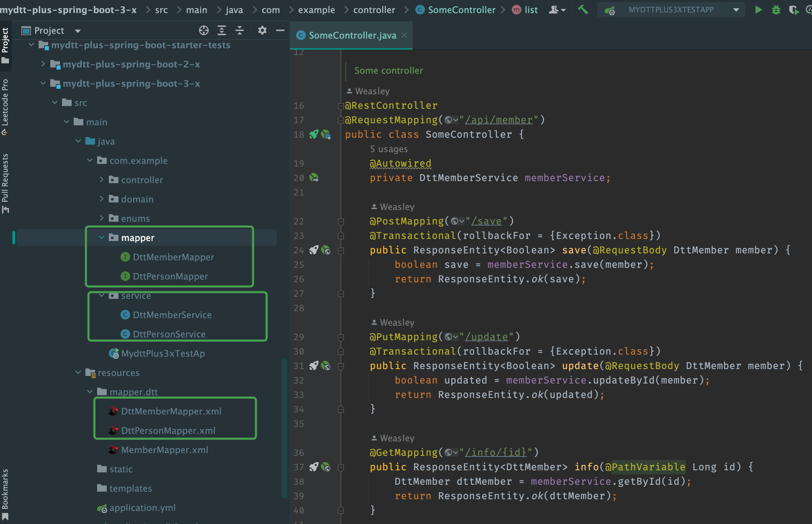Hide the Project panel with minus icon
This screenshot has width=812, height=524.
click(280, 30)
